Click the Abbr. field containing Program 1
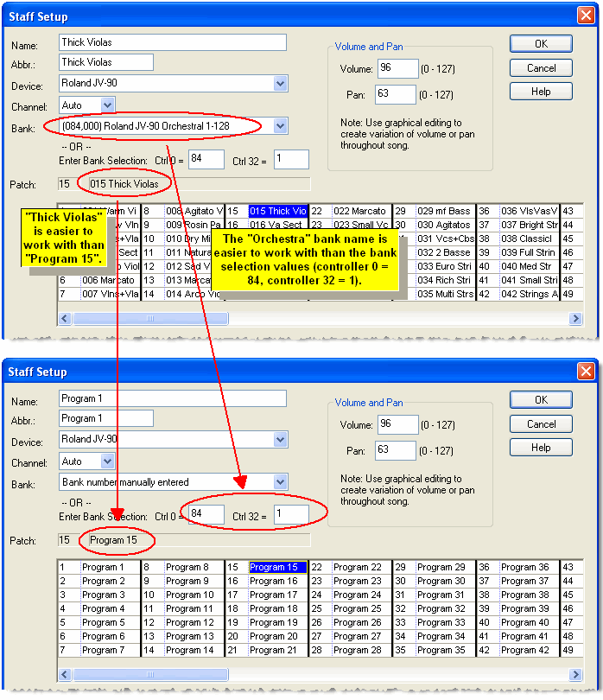603x700 pixels. point(105,418)
